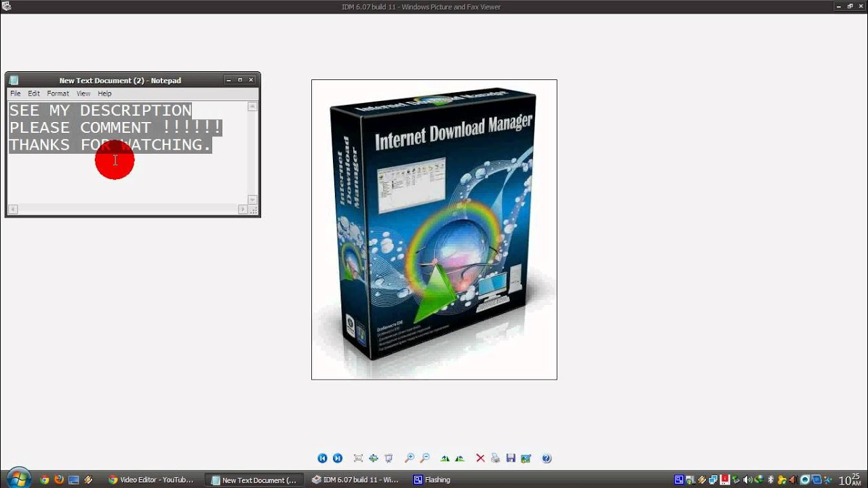Close the Picture and Fax Viewer window

[861, 6]
